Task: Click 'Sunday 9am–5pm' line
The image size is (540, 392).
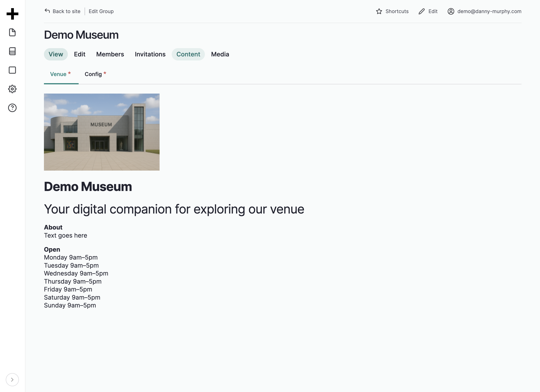Action: [x=70, y=305]
